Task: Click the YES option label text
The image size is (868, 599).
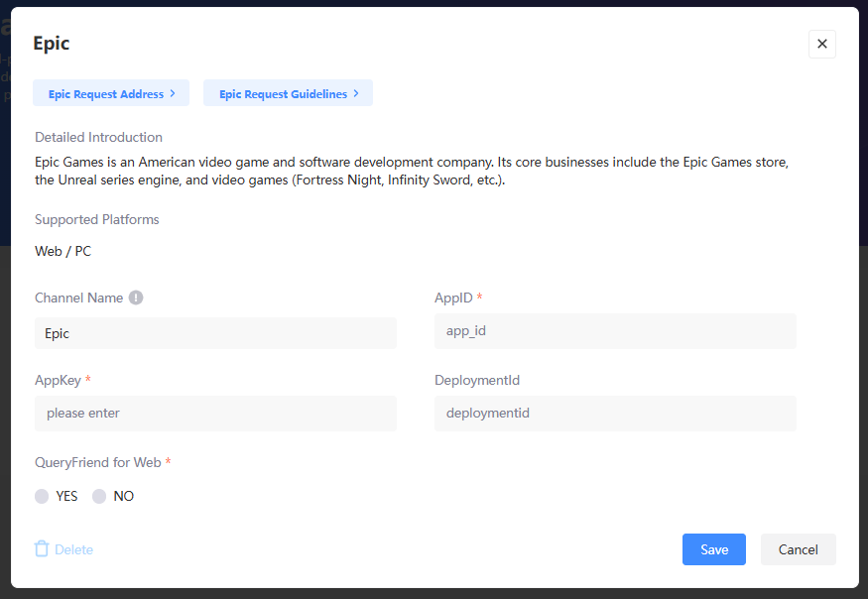Action: click(x=66, y=496)
